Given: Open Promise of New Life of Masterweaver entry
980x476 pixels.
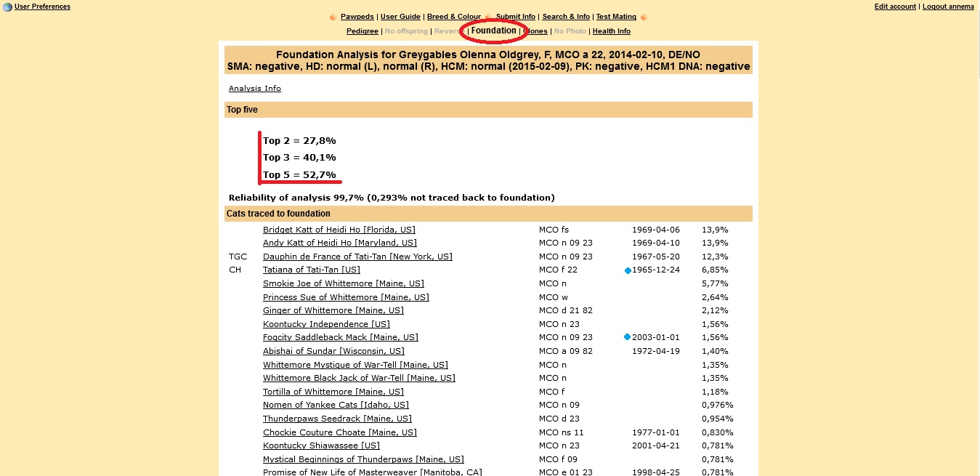Looking at the screenshot, I should pos(372,472).
